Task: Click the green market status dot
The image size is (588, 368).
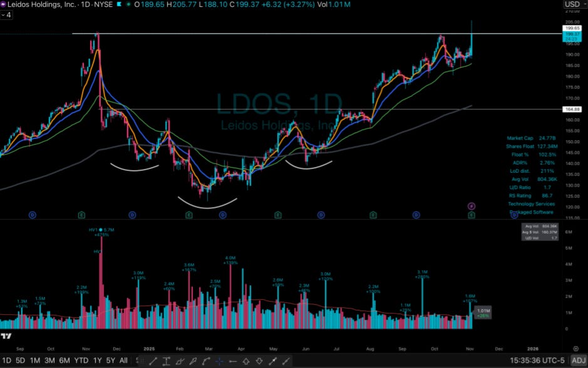Action: coord(128,4)
